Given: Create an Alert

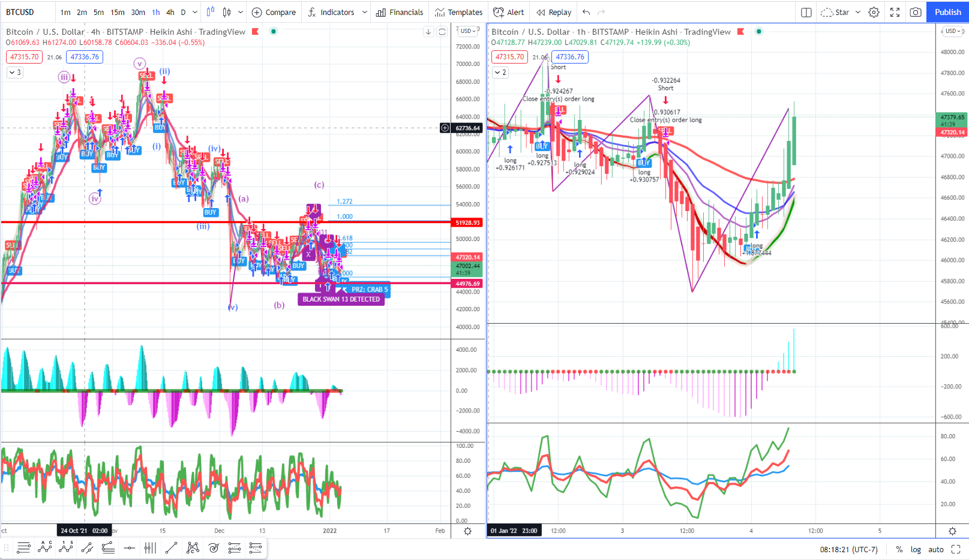Looking at the screenshot, I should [x=508, y=12].
